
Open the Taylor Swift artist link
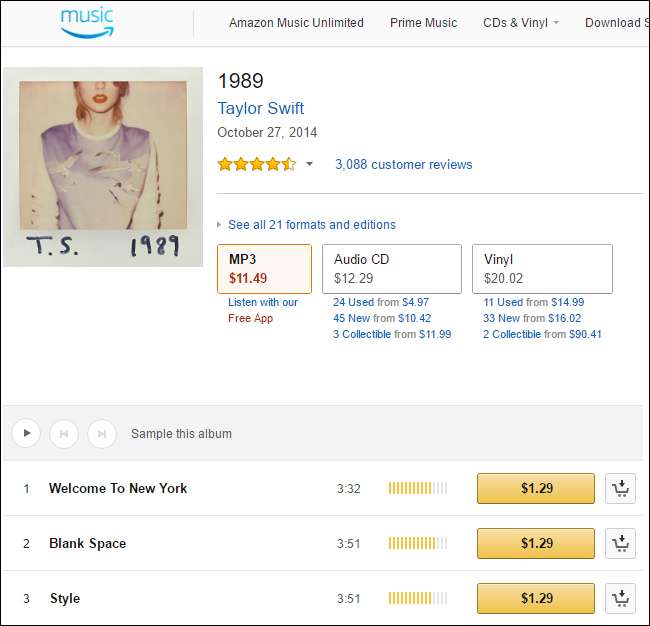260,108
